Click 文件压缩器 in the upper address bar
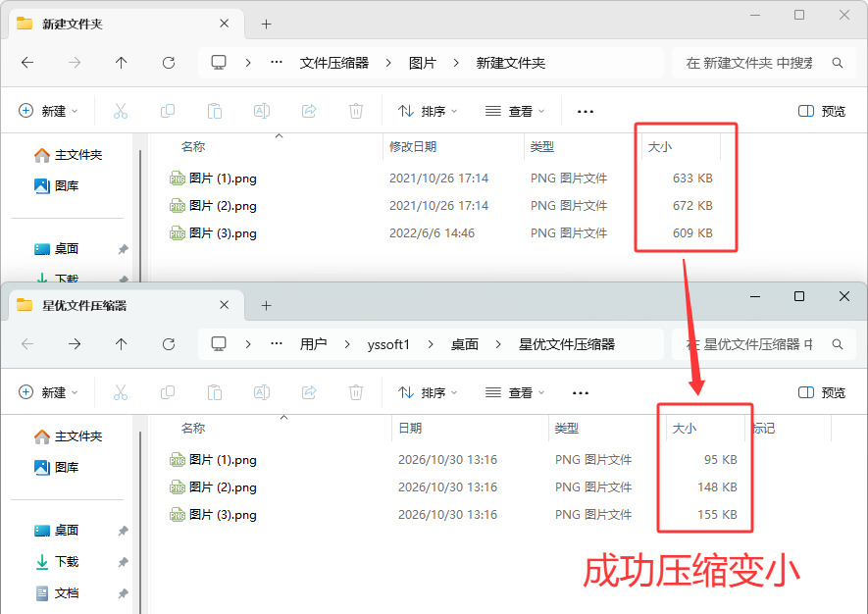Screen dimensions: 868x614 click(x=334, y=63)
